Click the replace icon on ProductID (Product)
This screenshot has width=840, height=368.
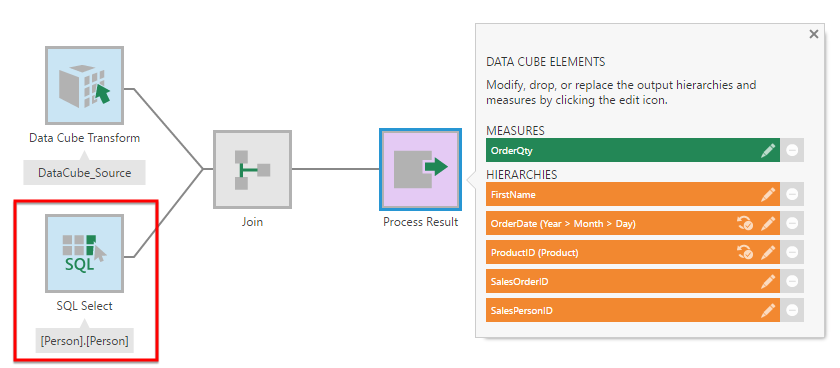point(745,252)
